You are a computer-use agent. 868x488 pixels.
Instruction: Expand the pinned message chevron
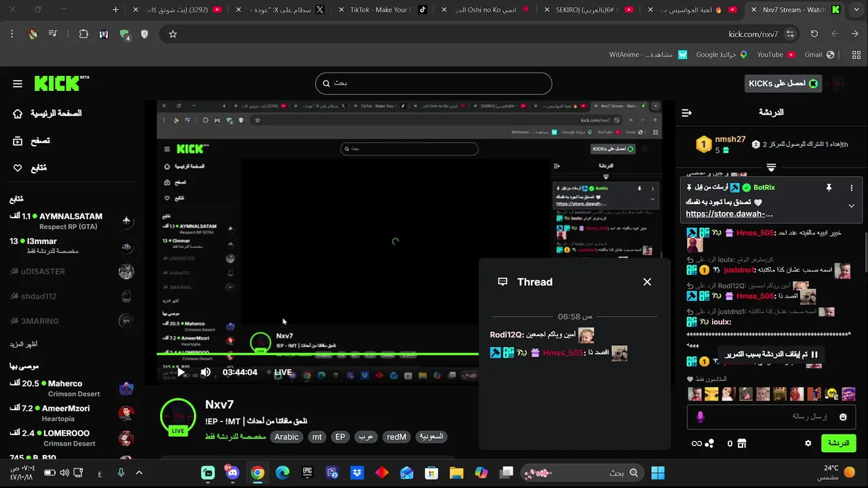click(x=852, y=206)
